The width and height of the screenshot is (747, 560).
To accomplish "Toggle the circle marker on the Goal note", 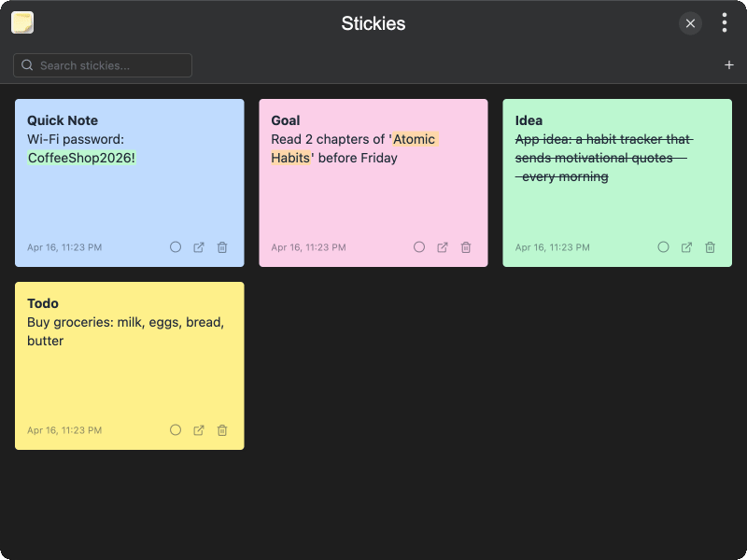I will [x=419, y=247].
